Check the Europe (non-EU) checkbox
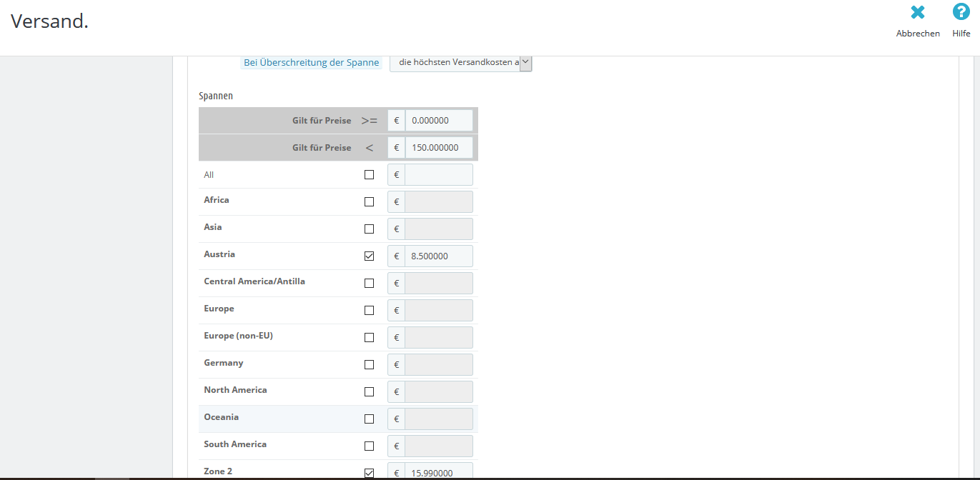The height and width of the screenshot is (480, 980). coord(369,337)
